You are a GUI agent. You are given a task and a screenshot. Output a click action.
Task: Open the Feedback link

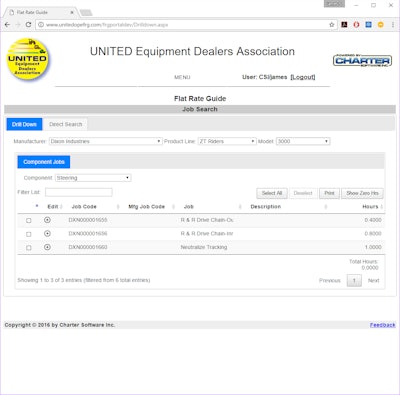tap(382, 325)
